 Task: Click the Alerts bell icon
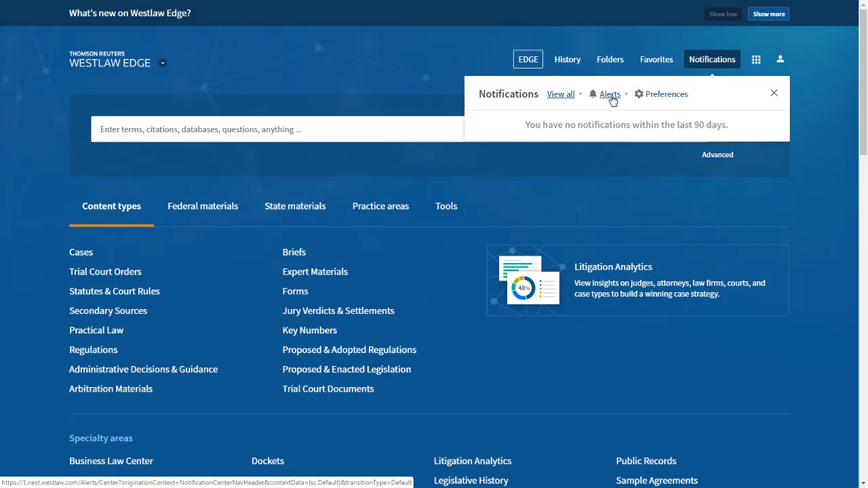(593, 94)
